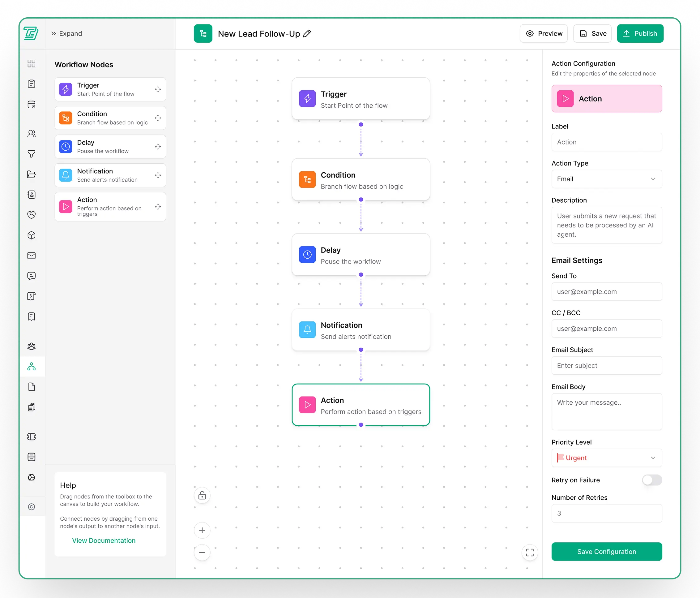Click the settings gear in sidebar
700x598 pixels.
coord(32,477)
